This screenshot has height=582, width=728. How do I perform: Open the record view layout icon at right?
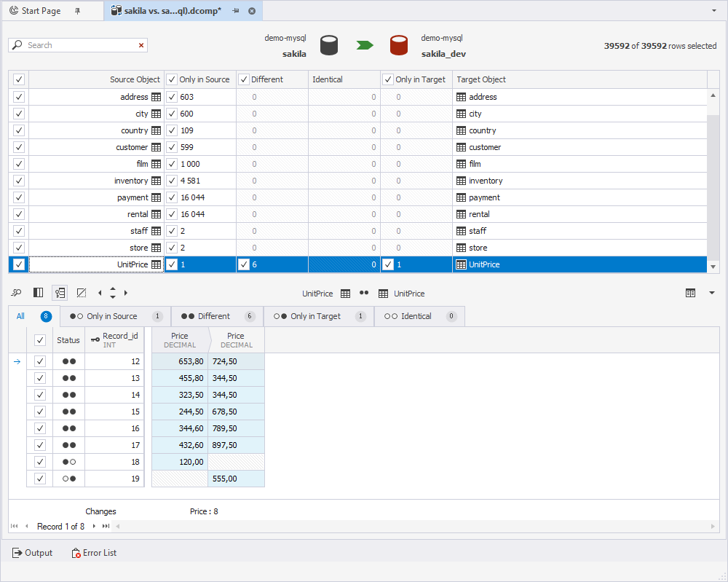tap(690, 293)
